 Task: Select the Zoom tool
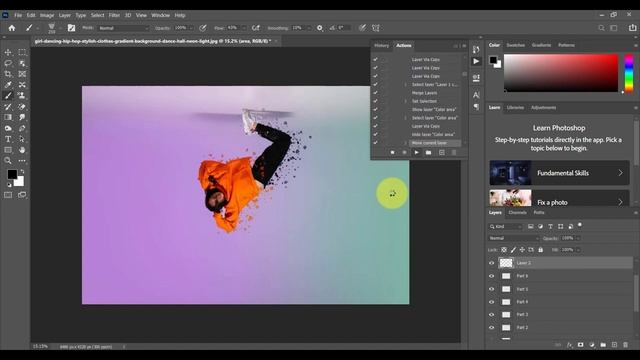8,161
